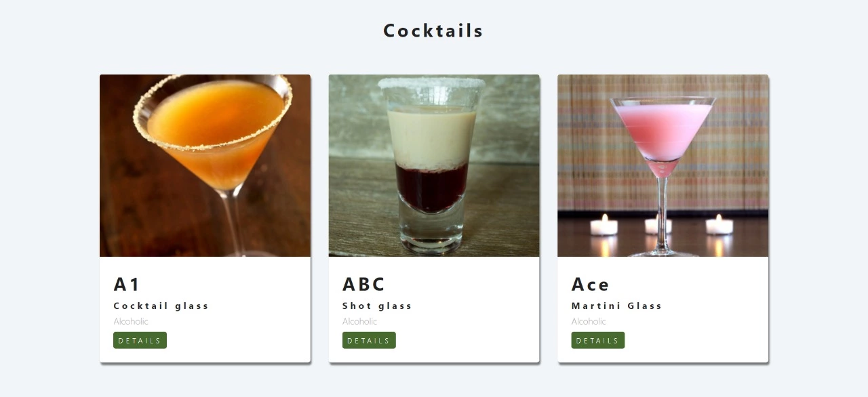The width and height of the screenshot is (868, 397).
Task: Click the Alcoholic label on the A1 card
Action: [x=131, y=321]
